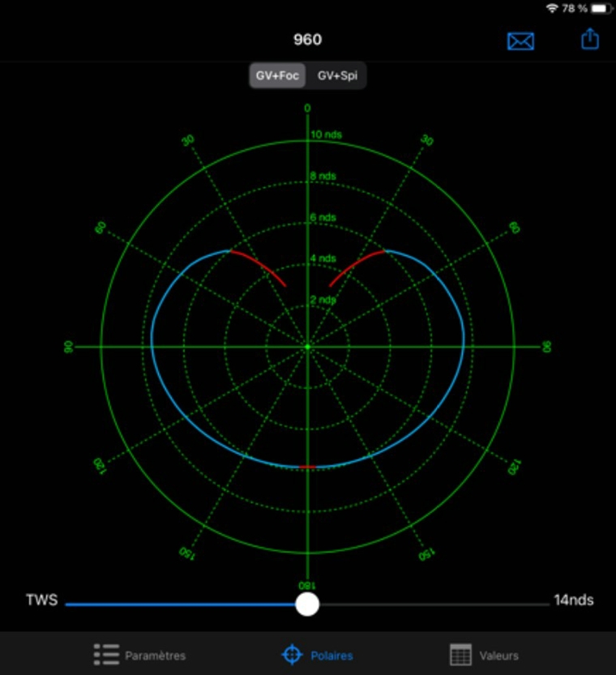
Task: Click the 10 nds ring label
Action: point(326,135)
